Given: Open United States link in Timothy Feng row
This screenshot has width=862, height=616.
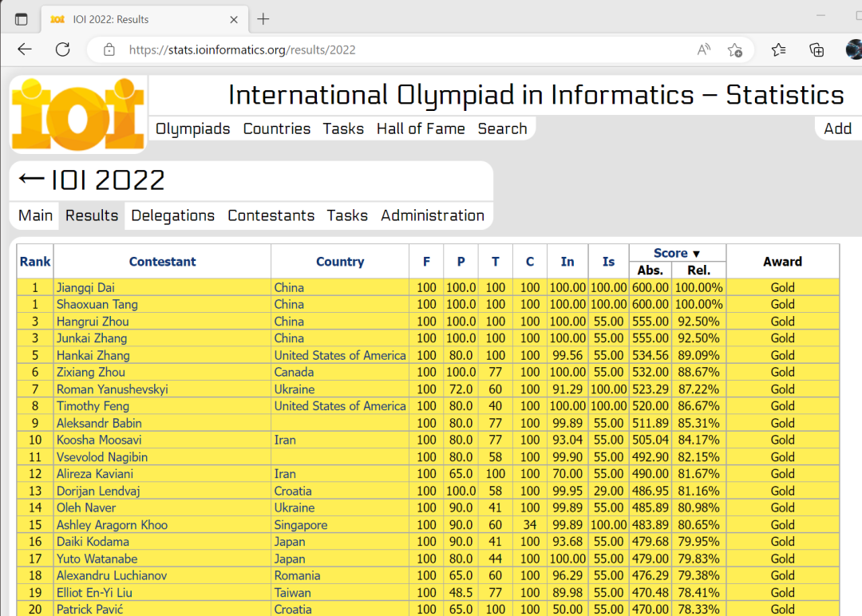Looking at the screenshot, I should [x=340, y=406].
